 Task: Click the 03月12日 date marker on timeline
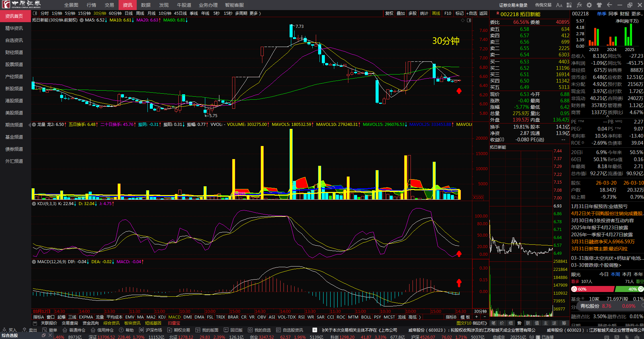42,311
